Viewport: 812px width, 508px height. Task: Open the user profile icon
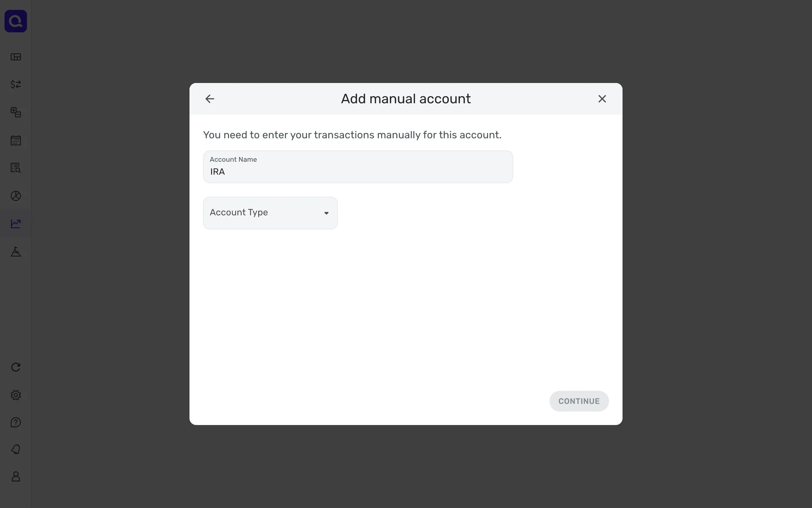[x=16, y=477]
